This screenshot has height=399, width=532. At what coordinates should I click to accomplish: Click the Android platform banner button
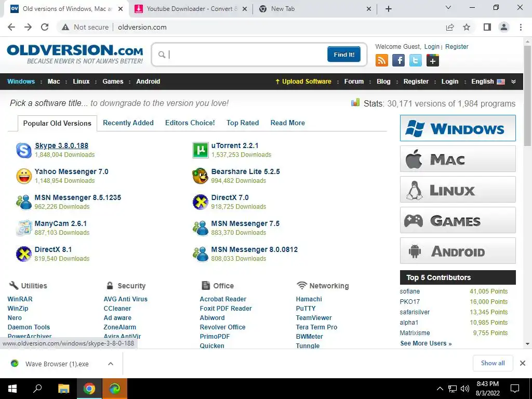pyautogui.click(x=458, y=251)
